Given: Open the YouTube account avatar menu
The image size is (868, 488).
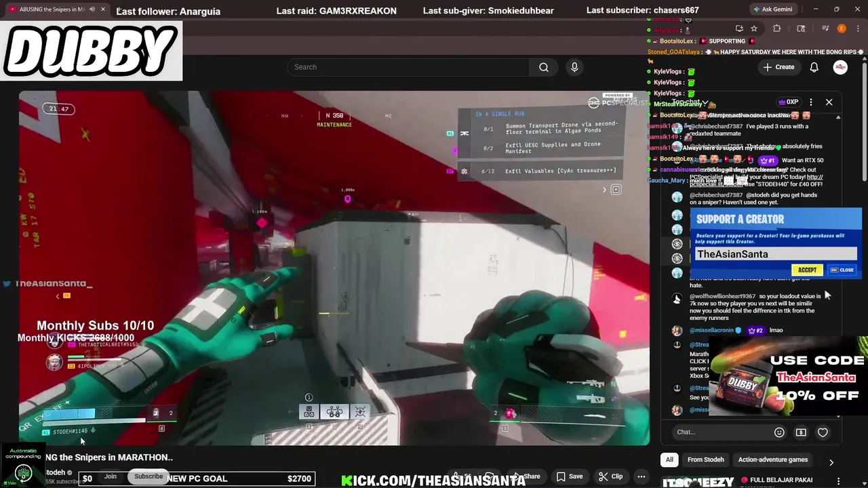Looking at the screenshot, I should pos(840,67).
